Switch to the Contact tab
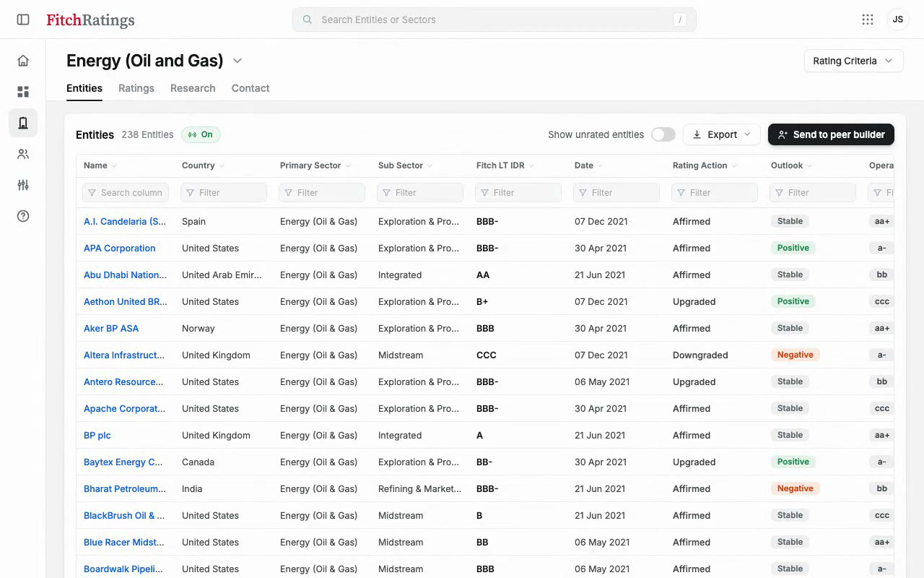Viewport: 924px width, 578px height. (x=250, y=88)
